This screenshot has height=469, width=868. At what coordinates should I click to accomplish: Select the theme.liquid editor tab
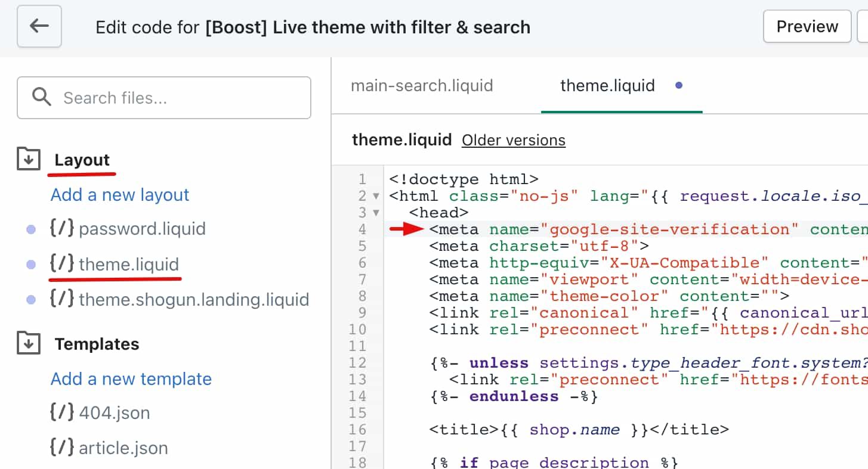pyautogui.click(x=607, y=86)
